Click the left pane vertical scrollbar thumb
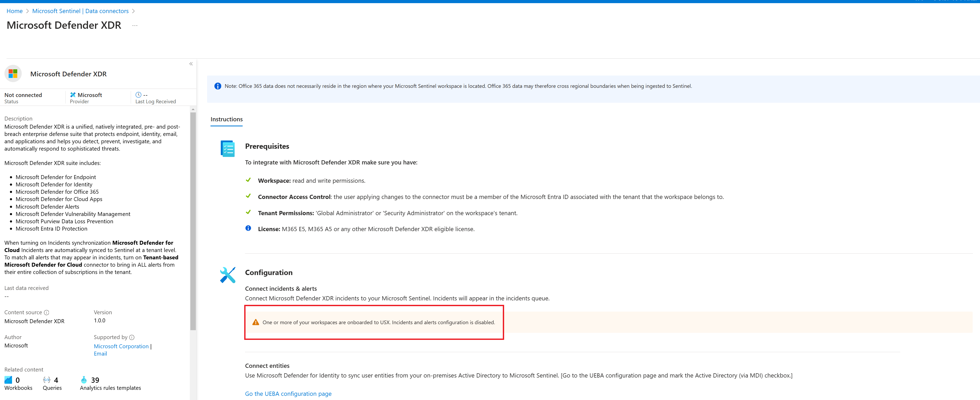 [x=193, y=221]
